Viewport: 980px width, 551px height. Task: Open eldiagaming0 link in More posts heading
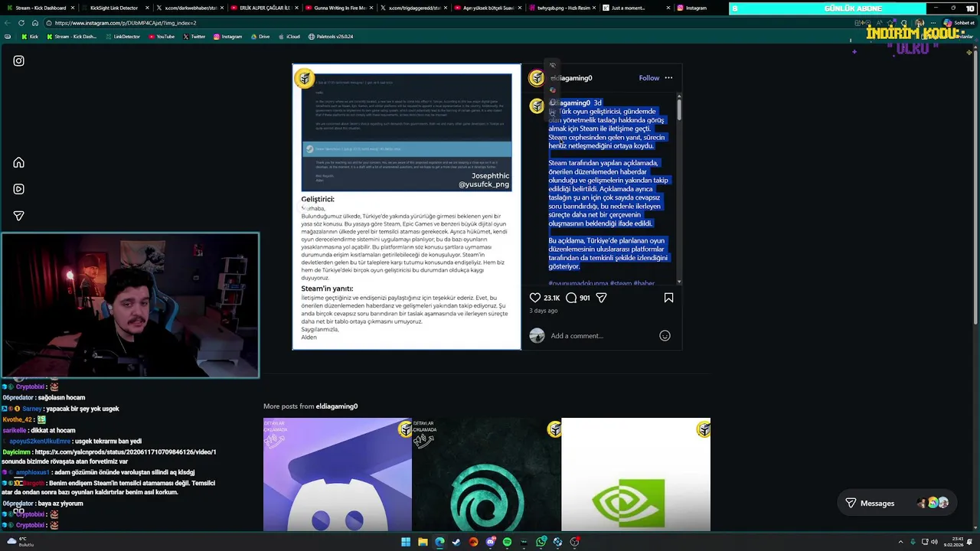(x=336, y=406)
